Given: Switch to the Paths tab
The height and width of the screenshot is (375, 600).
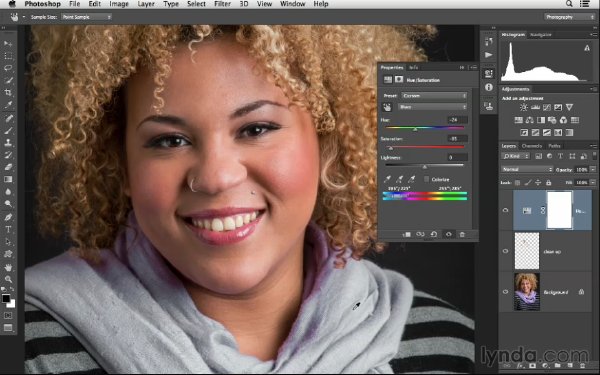Looking at the screenshot, I should click(554, 146).
